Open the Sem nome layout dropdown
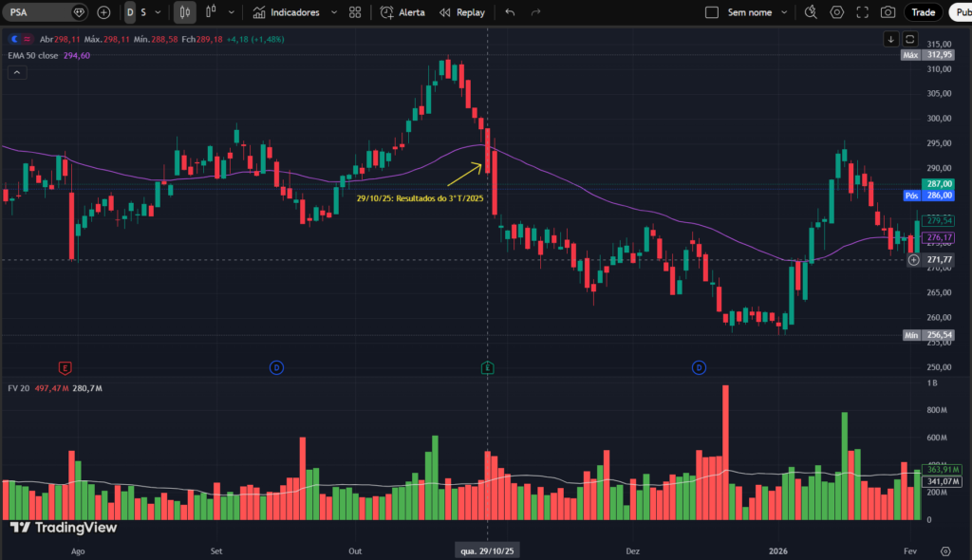The width and height of the screenshot is (972, 560). coord(750,11)
